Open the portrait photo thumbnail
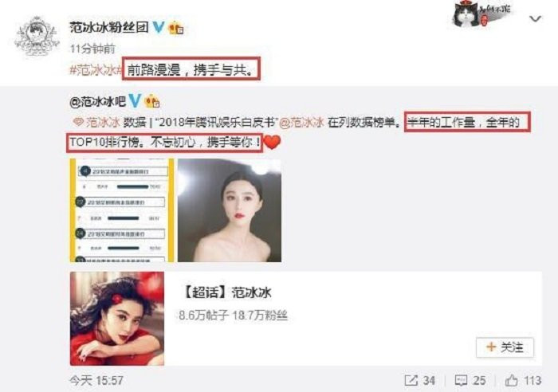Viewport: 558px width, 392px height. (x=230, y=210)
